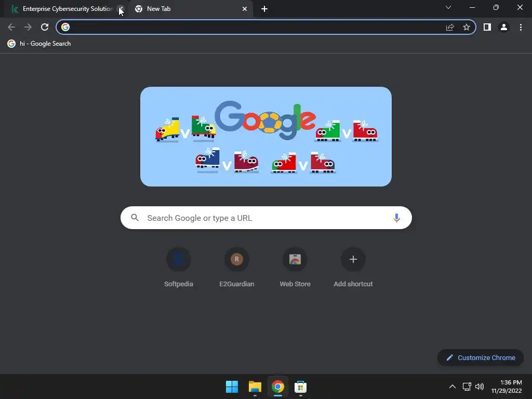Open the E2Guardian shortcut
The width and height of the screenshot is (532, 399).
point(237,268)
